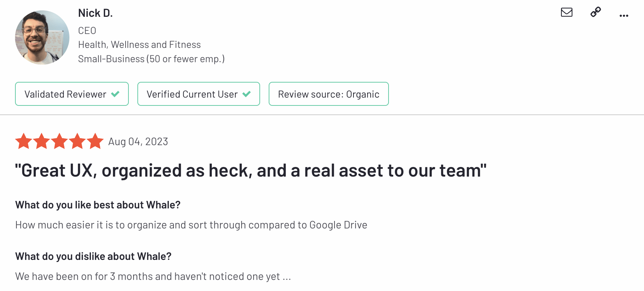The image size is (644, 291).
Task: Copy review link via chain icon
Action: coord(596,12)
